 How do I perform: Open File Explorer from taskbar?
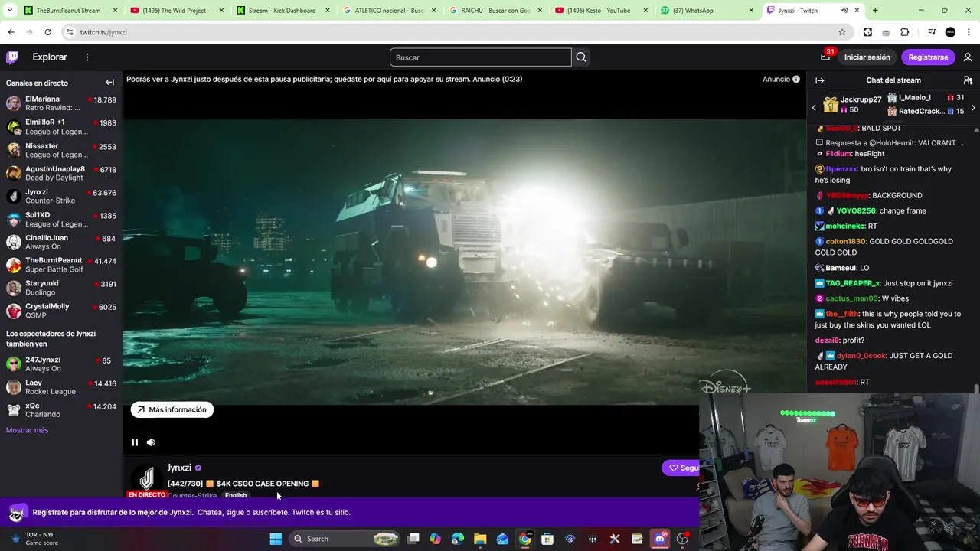[480, 539]
